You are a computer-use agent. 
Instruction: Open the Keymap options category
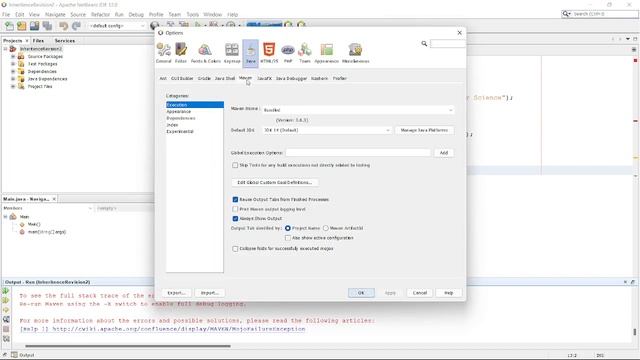(232, 53)
